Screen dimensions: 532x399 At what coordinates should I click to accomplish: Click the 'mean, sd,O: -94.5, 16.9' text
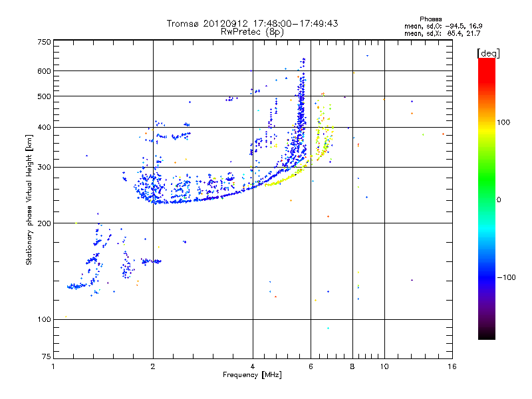tap(443, 26)
